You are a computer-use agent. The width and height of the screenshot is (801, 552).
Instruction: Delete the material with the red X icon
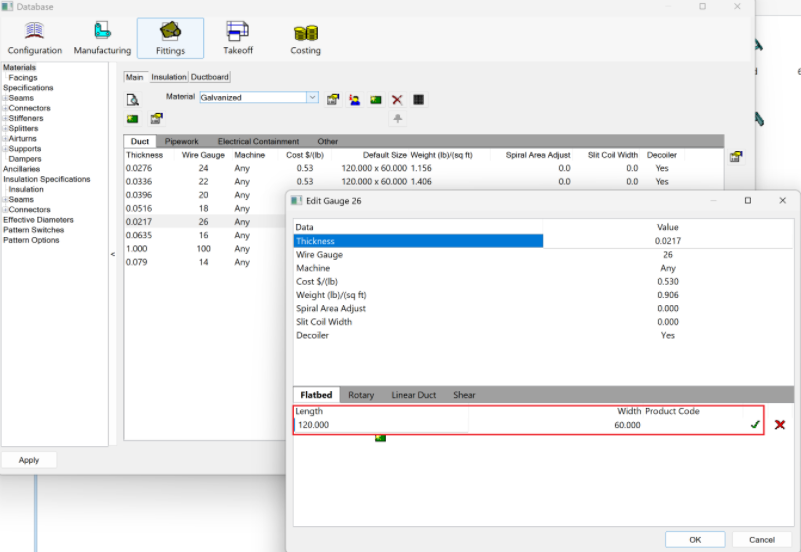pos(397,100)
